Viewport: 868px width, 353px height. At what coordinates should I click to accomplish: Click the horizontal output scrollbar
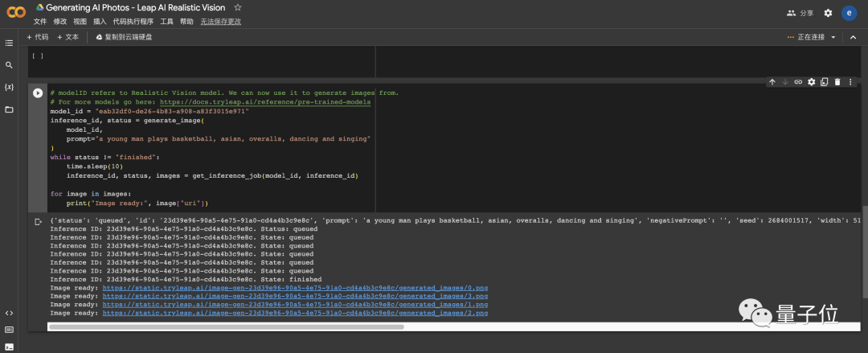point(225,327)
